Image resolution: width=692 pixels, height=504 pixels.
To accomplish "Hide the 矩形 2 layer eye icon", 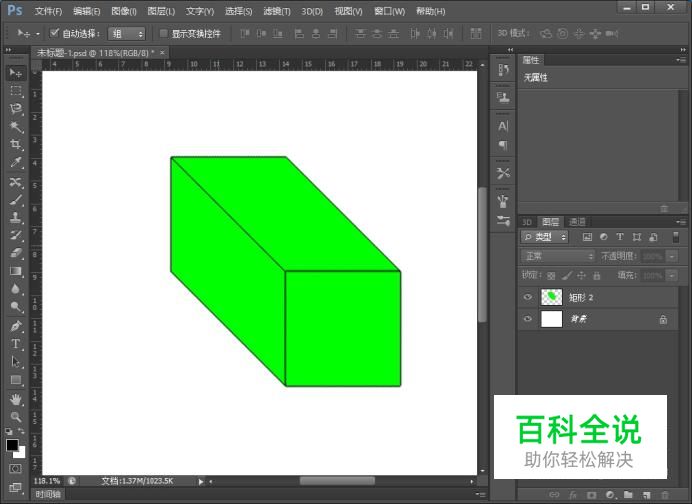I will pyautogui.click(x=528, y=297).
